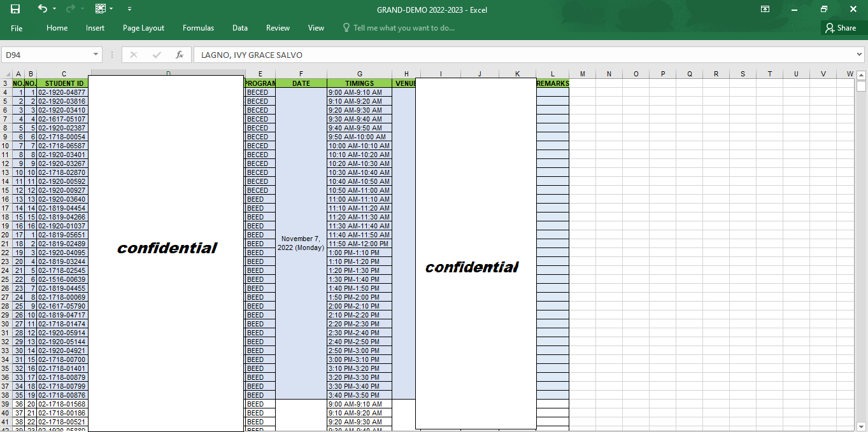Image resolution: width=868 pixels, height=432 pixels.
Task: Select column M header
Action: coord(582,74)
